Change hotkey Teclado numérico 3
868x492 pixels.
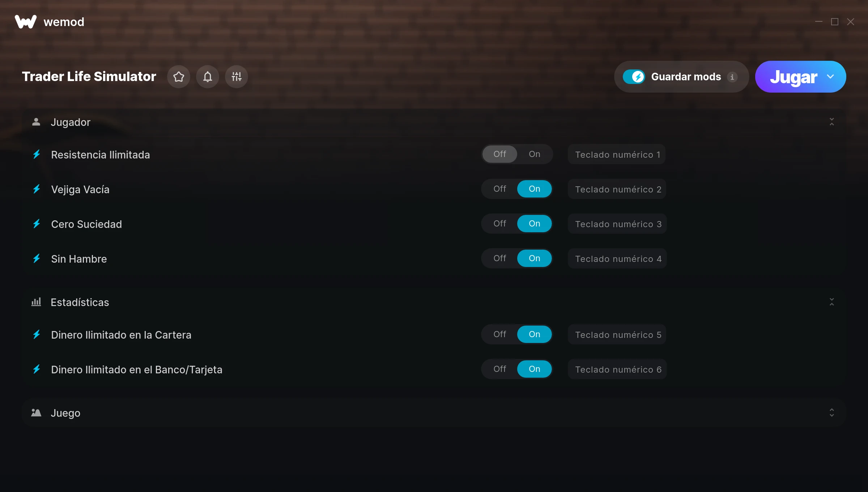click(x=618, y=224)
